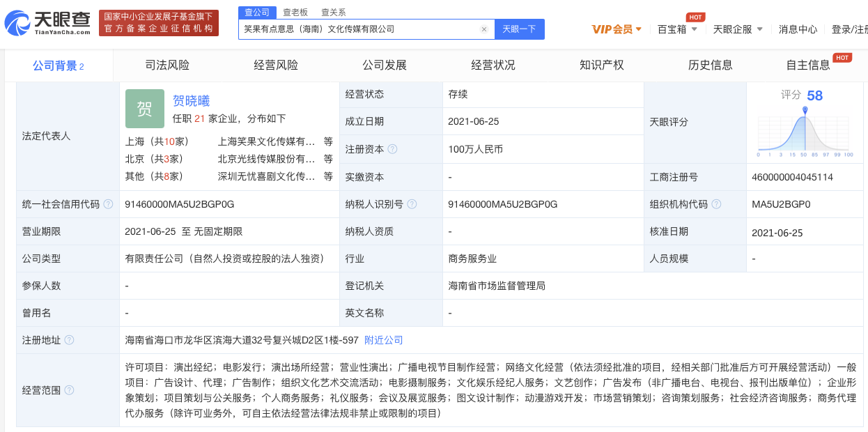Image resolution: width=868 pixels, height=432 pixels.
Task: Click help icon beside 统一社会信用代码
Action: click(x=108, y=204)
